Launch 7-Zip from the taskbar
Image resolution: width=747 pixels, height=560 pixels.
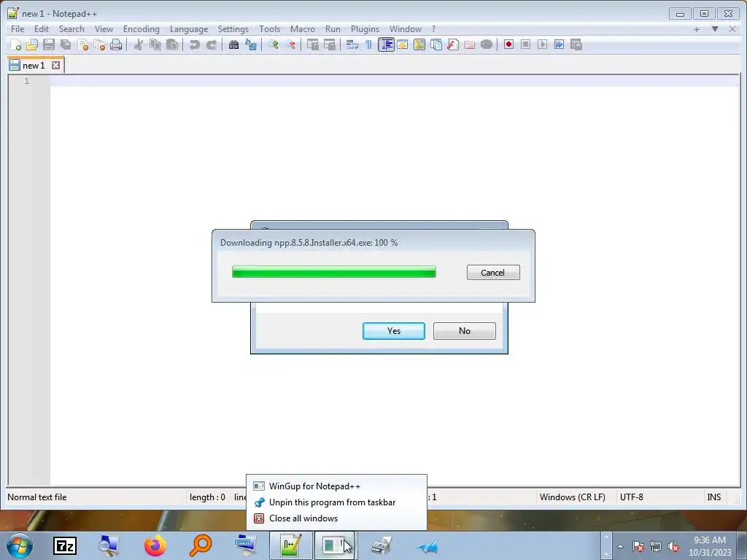point(65,545)
